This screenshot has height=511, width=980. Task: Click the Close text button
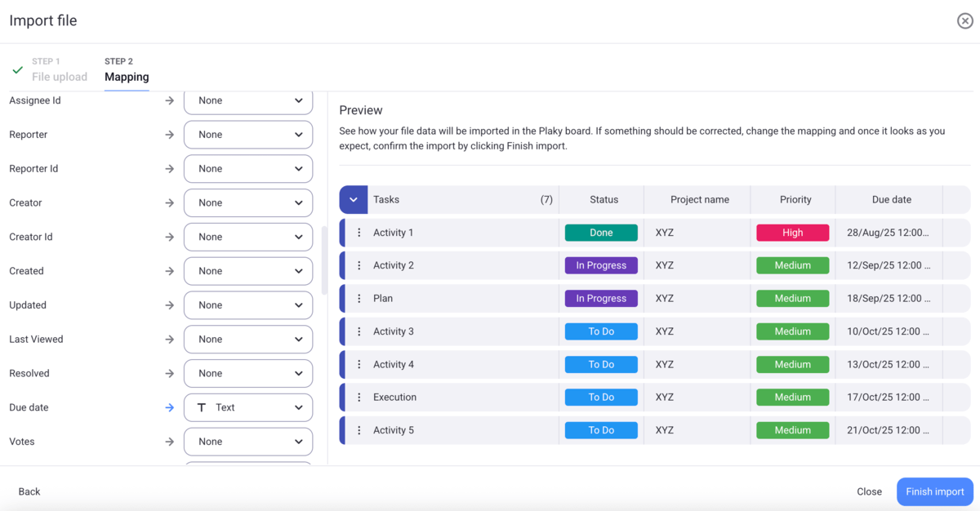(x=869, y=491)
